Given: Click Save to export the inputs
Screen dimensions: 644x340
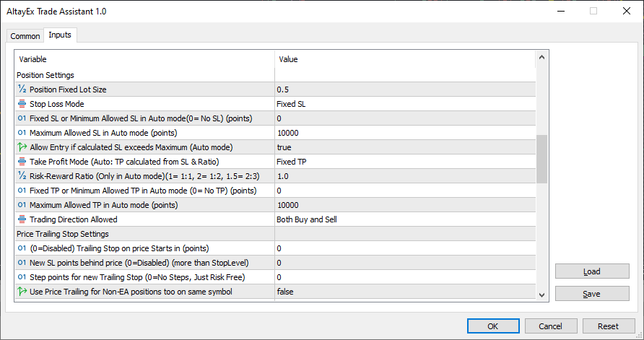Looking at the screenshot, I should pyautogui.click(x=592, y=294).
